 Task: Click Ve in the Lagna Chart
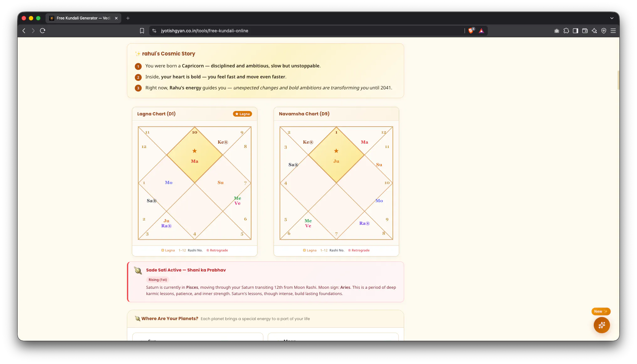click(238, 203)
